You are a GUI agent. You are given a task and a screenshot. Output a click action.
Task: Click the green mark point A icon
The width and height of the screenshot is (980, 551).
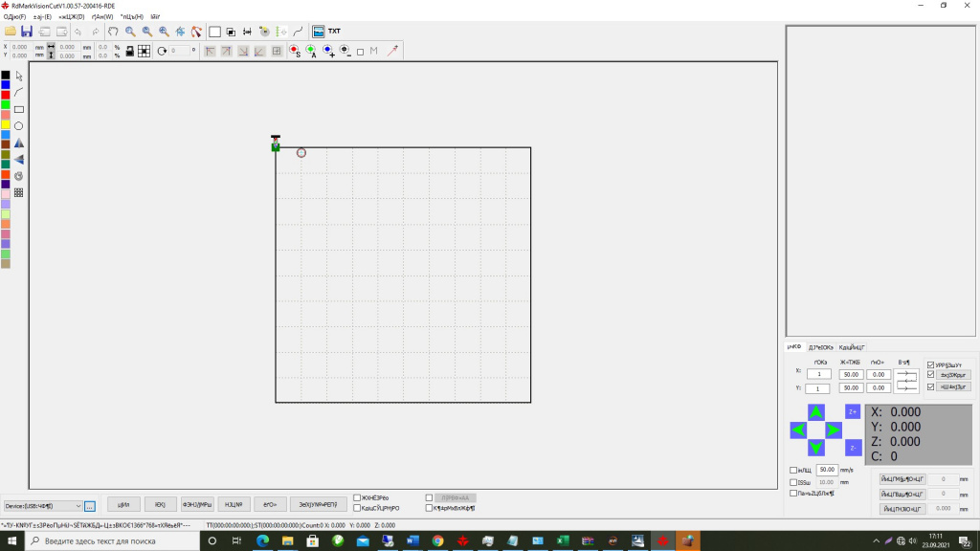click(311, 52)
